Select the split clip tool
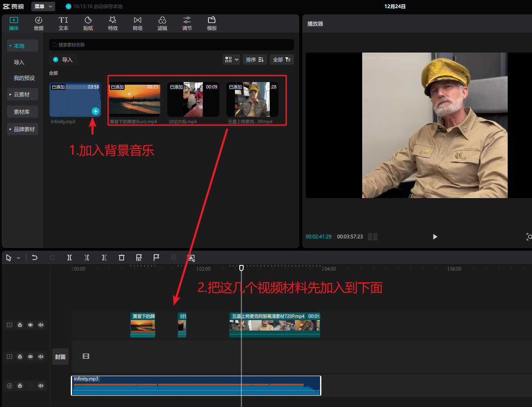The width and height of the screenshot is (532, 407). point(69,258)
